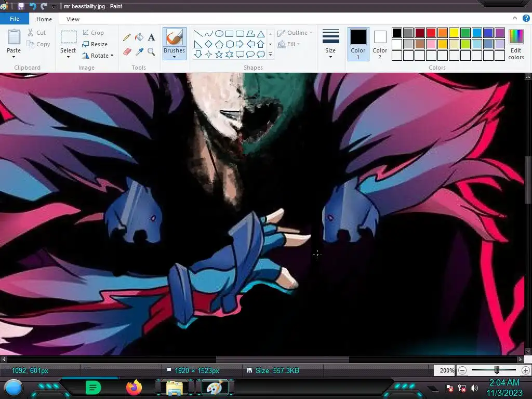Open File Explorer from the taskbar

click(x=175, y=388)
